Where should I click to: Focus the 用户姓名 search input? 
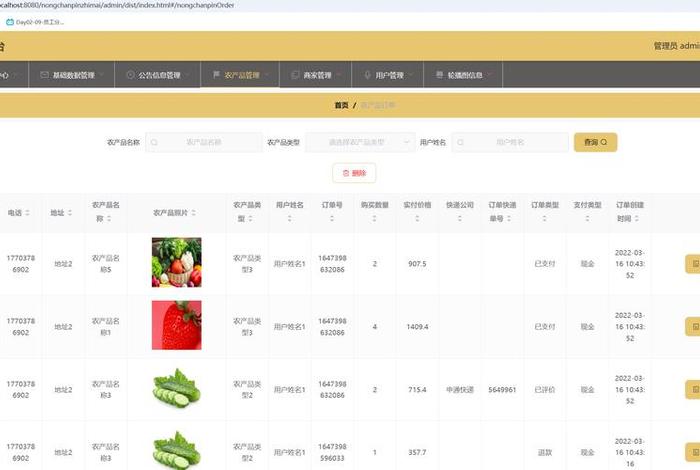[510, 142]
